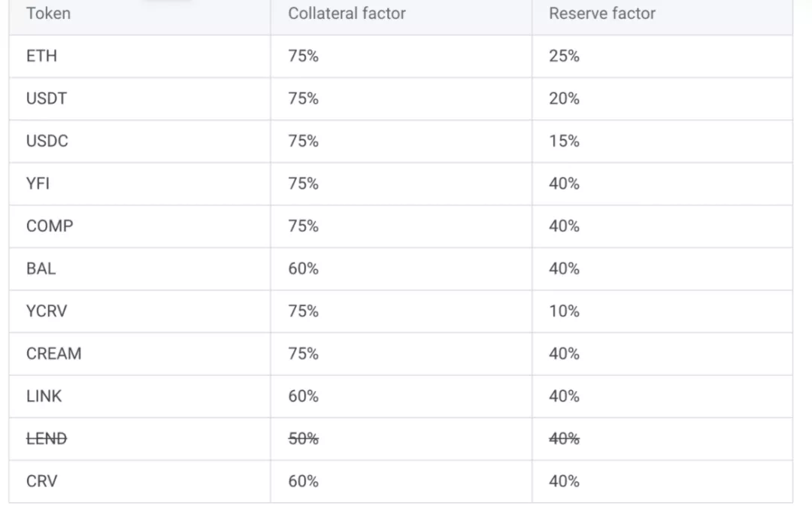Click the struck-through 50% collateral value
The image size is (812, 512).
tap(304, 438)
